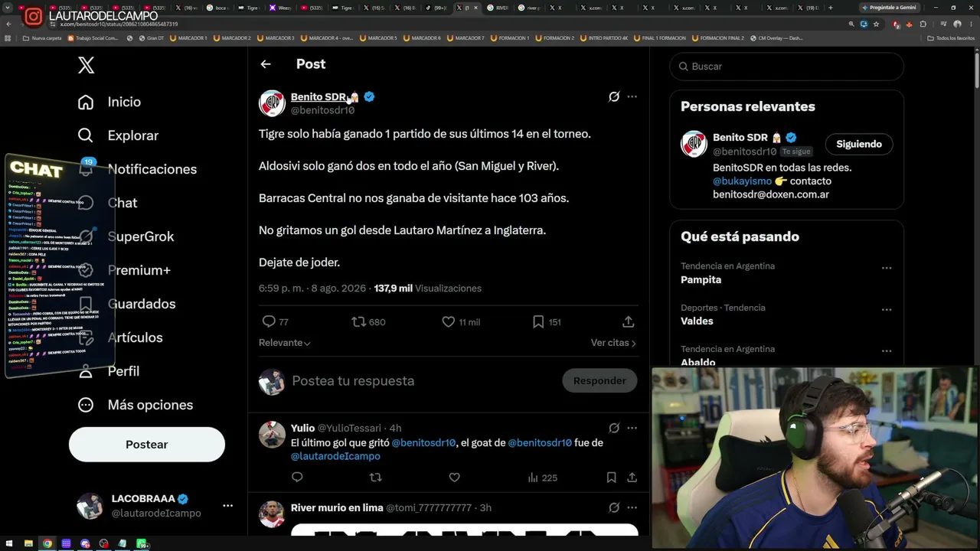Click the X logo in the sidebar
The width and height of the screenshot is (980, 551).
[x=87, y=65]
